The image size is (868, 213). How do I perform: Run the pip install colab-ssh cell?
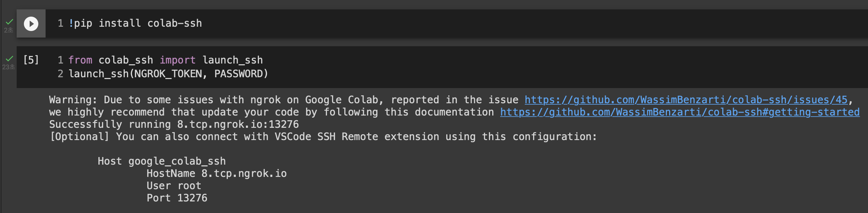31,24
